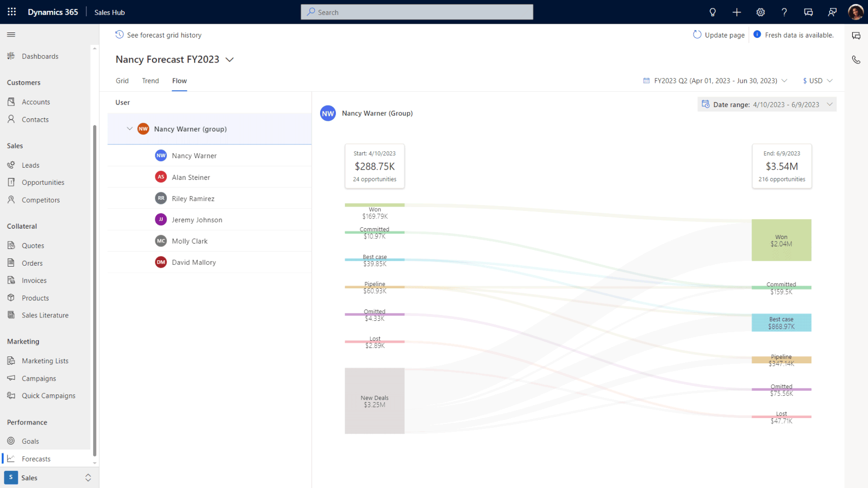Click inside the Search box

[417, 12]
